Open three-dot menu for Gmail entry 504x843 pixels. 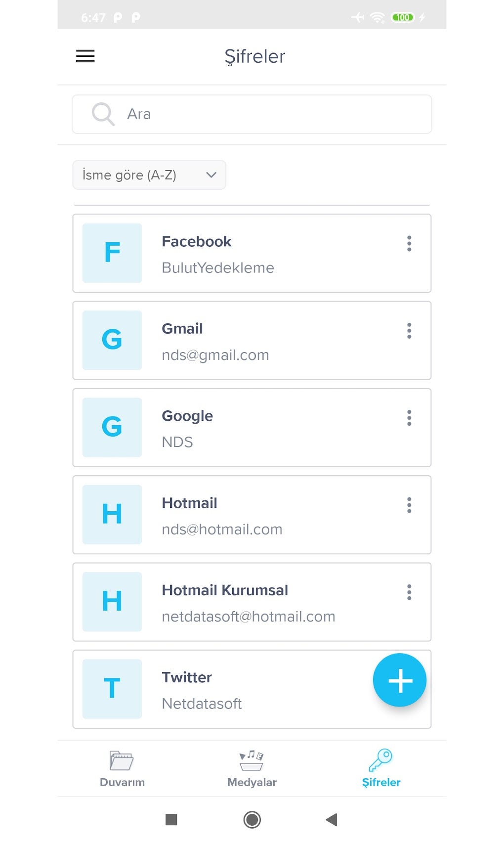(x=409, y=331)
